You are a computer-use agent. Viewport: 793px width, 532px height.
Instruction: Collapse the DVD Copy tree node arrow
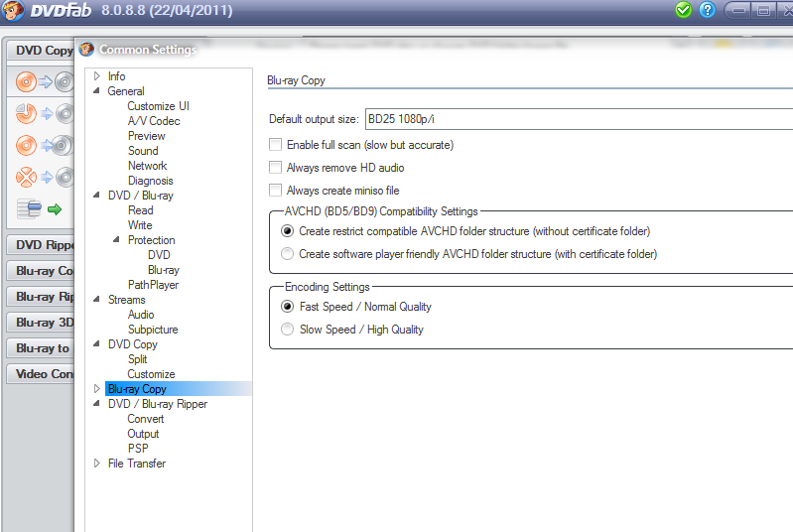pos(96,343)
